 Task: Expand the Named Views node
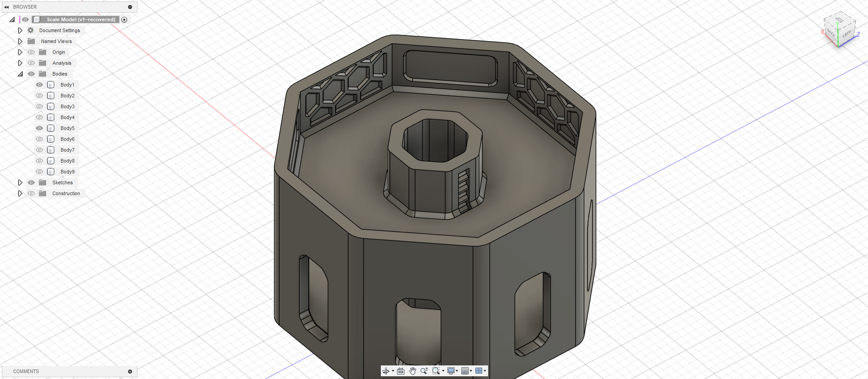[20, 41]
